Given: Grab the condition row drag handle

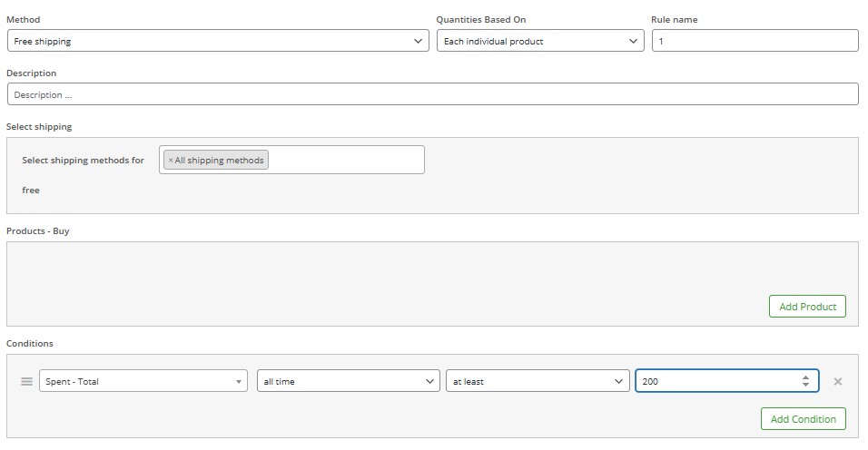Looking at the screenshot, I should 26,381.
